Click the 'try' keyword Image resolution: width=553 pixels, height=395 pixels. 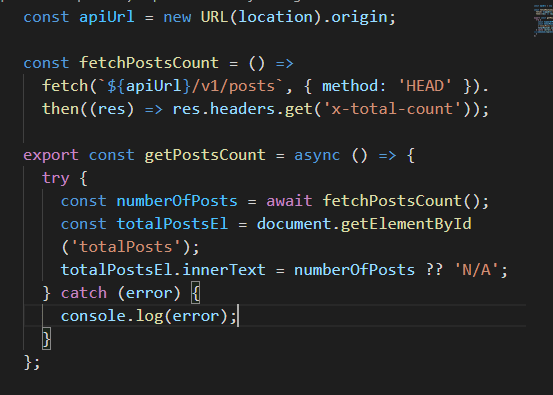coord(56,178)
